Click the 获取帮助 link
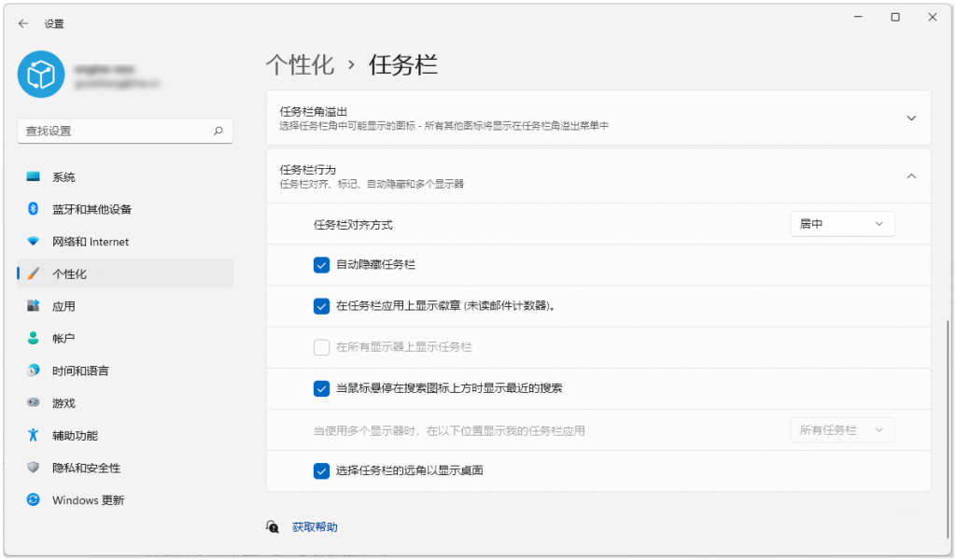The height and width of the screenshot is (560, 956). (x=314, y=525)
